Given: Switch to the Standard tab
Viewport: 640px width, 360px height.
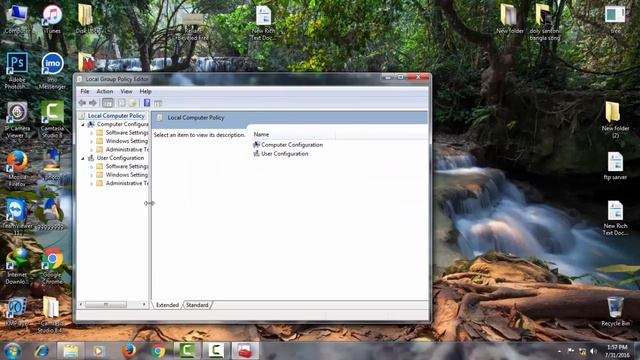Looking at the screenshot, I should (197, 305).
